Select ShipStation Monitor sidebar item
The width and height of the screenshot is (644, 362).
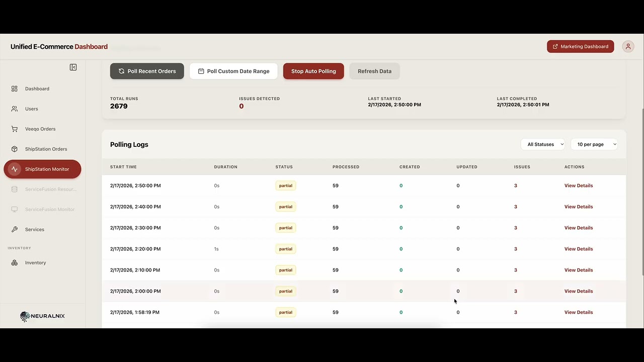(42, 169)
